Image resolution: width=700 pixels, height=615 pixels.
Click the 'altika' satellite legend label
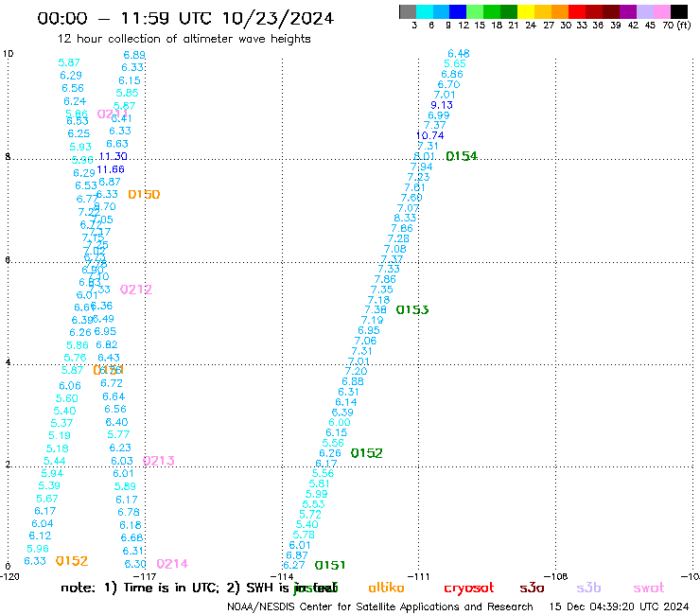386,588
